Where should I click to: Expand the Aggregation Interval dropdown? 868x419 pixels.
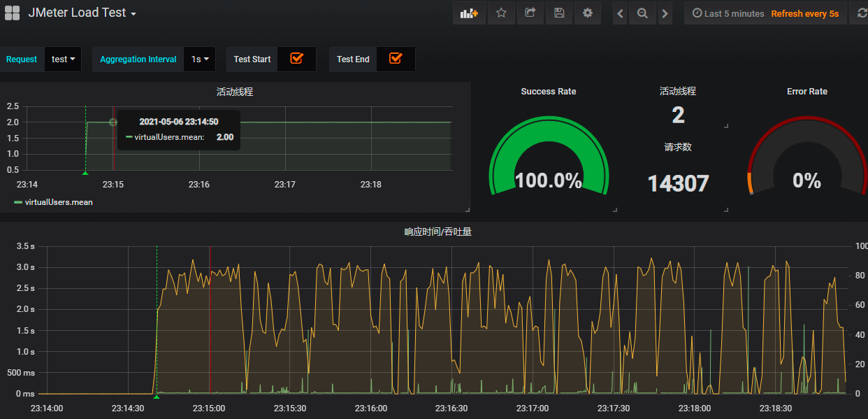coord(200,59)
